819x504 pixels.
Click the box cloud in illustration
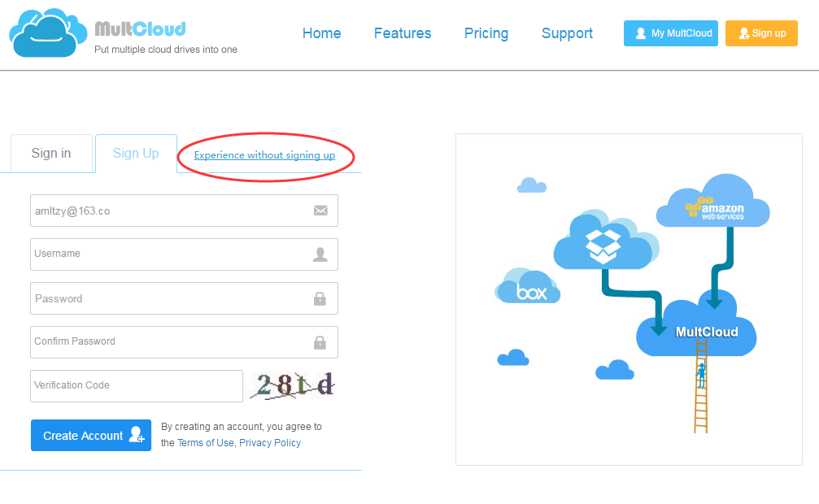pos(528,286)
